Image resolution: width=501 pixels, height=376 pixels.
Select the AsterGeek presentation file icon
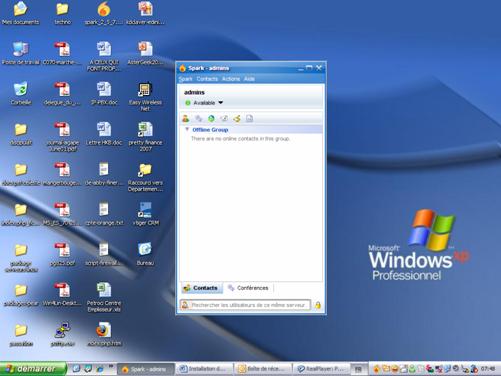145,53
